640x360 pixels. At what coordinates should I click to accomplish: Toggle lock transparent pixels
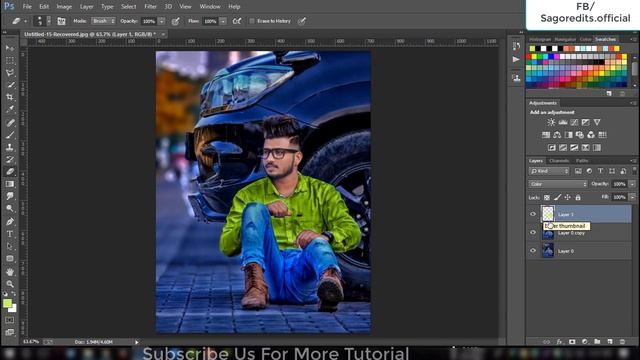coord(547,198)
